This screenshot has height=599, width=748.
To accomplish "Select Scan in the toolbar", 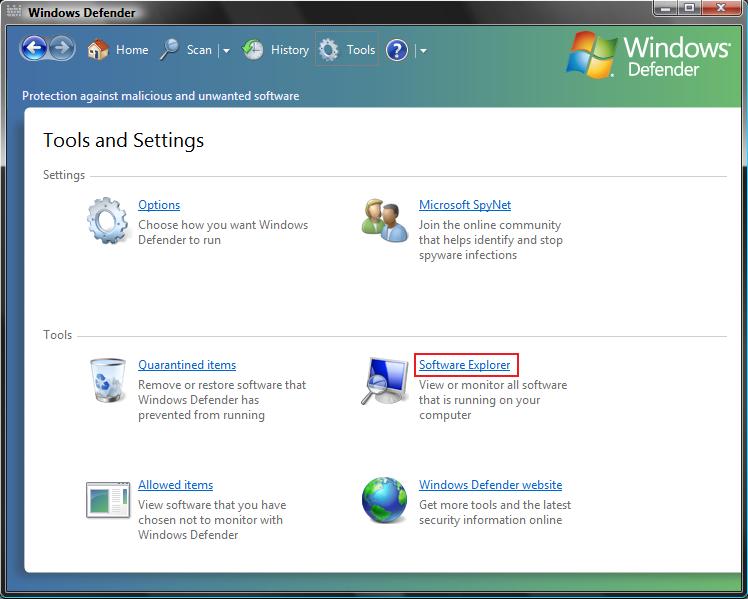I will [199, 50].
